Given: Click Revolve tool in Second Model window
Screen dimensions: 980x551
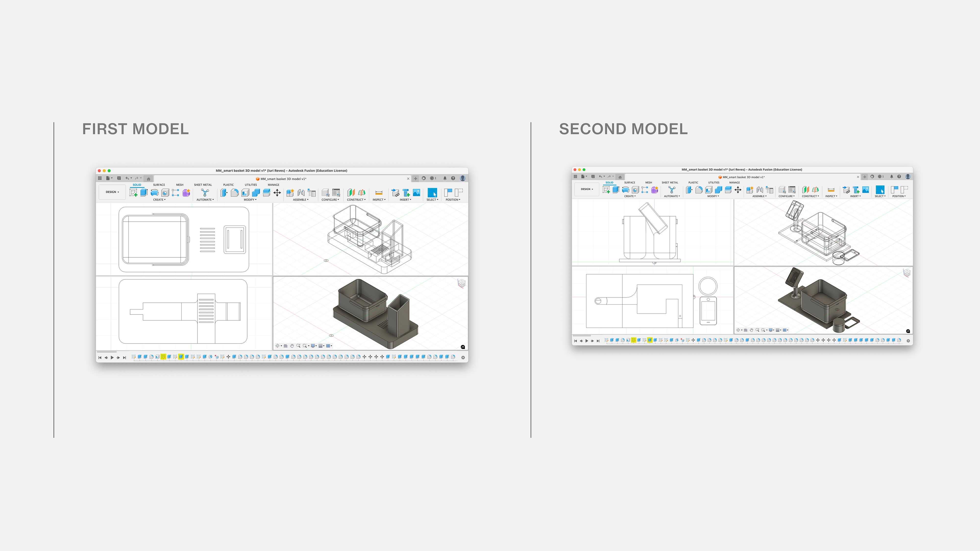Looking at the screenshot, I should tap(625, 190).
